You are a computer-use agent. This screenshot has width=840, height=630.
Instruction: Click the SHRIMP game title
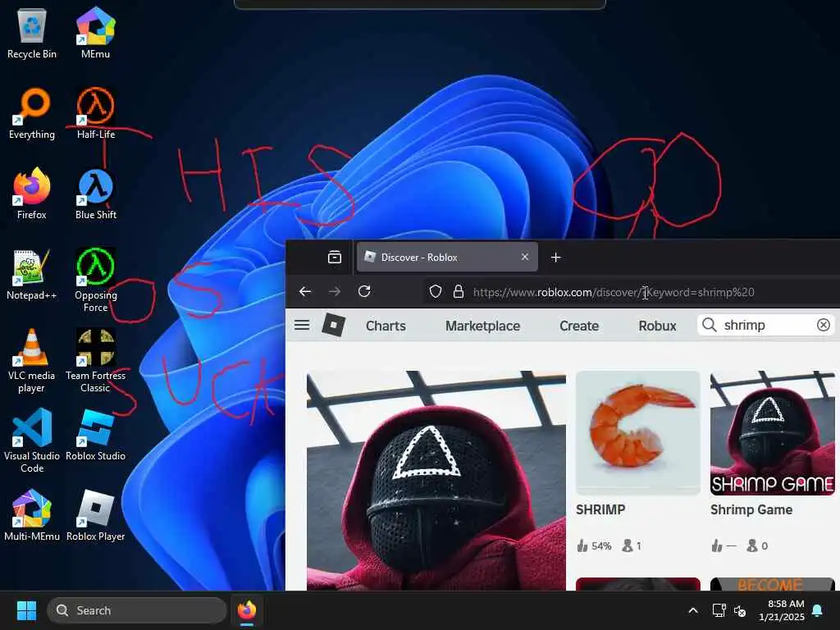coord(600,509)
